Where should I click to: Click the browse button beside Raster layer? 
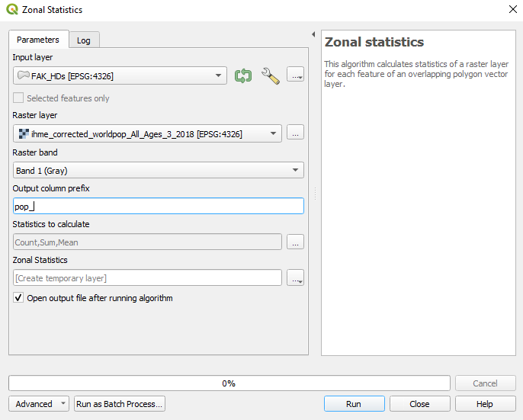(295, 133)
